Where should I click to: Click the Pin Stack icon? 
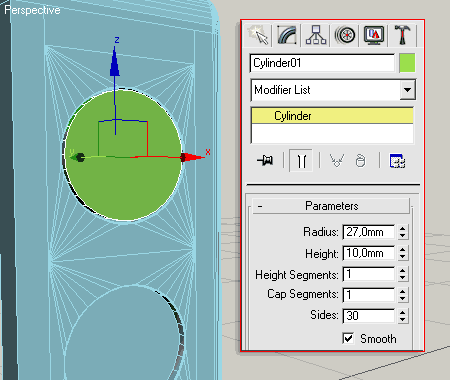coord(265,161)
